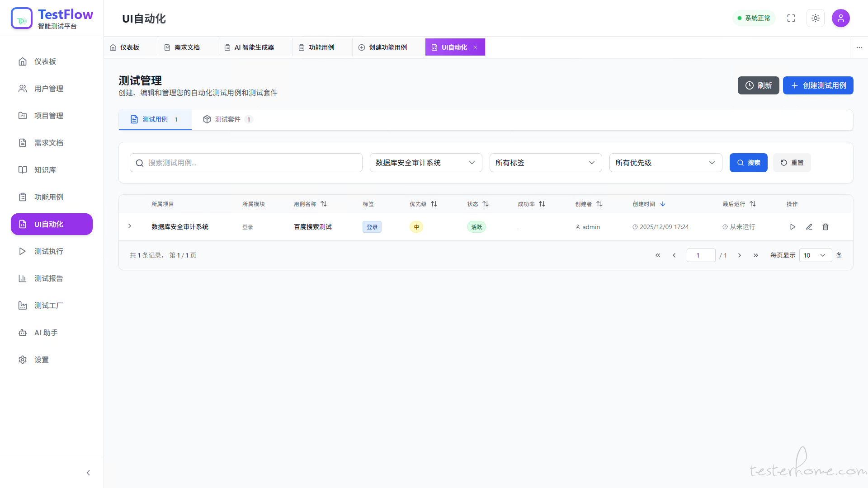The width and height of the screenshot is (868, 488).
Task: Open the AI 智能生成器 tab
Action: 254,47
